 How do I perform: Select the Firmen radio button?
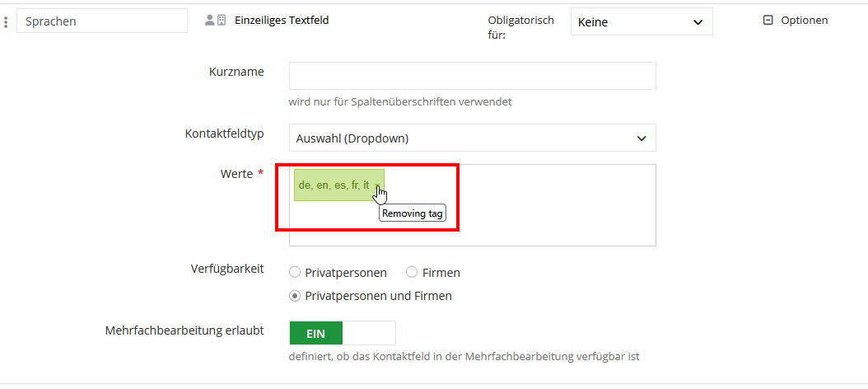point(412,273)
